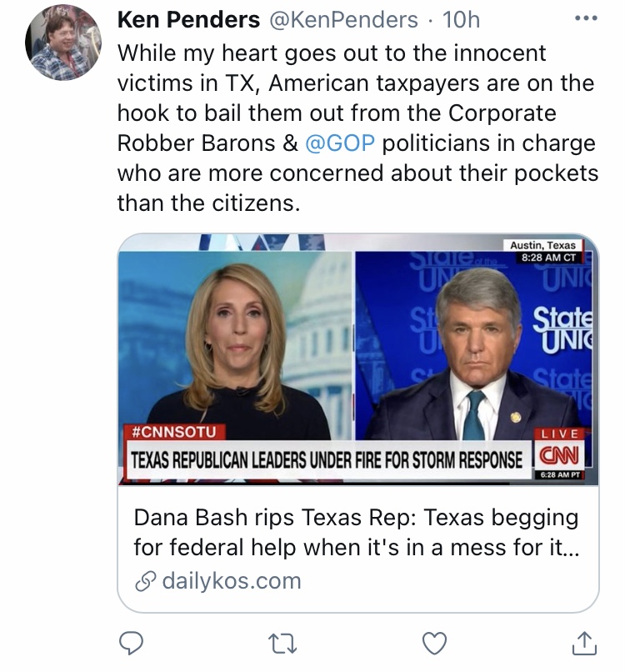Open the dailykos.com link
The height and width of the screenshot is (672, 625).
coord(232,581)
